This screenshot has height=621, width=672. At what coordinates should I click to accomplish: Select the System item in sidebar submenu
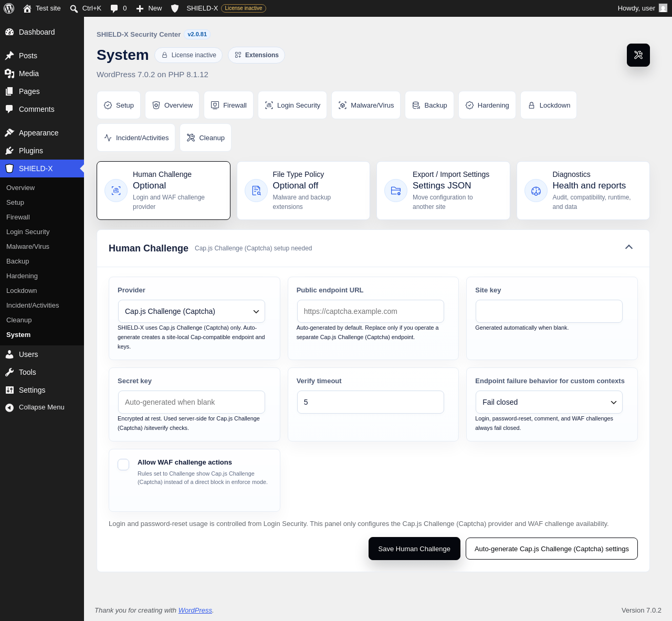pyautogui.click(x=42, y=334)
